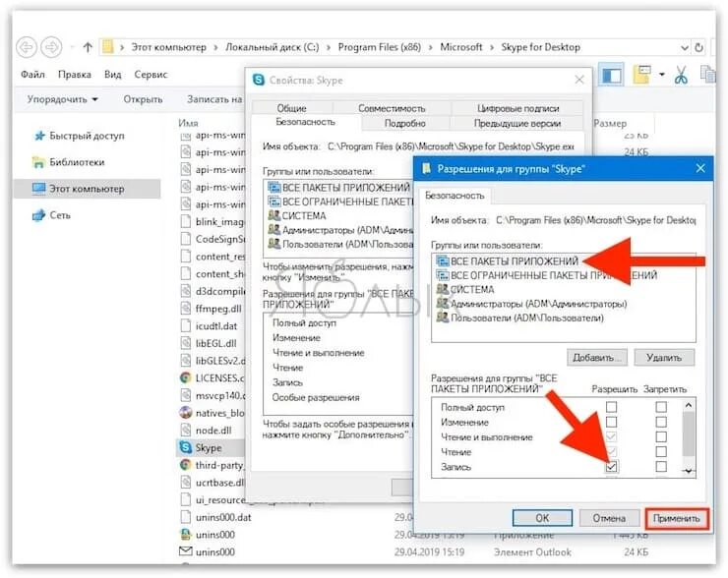
Task: Click Add (Добавить) button
Action: [x=597, y=358]
